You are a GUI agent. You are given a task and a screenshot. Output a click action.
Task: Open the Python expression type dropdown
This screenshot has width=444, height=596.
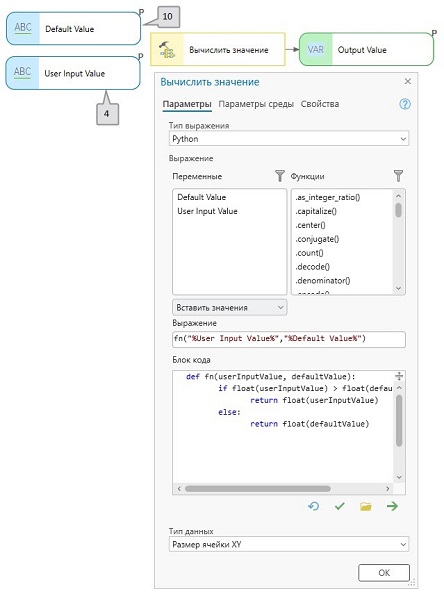tap(289, 139)
